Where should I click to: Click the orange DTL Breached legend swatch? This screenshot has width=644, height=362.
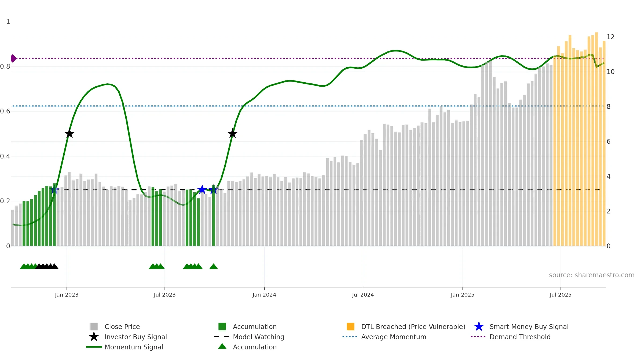pos(350,327)
